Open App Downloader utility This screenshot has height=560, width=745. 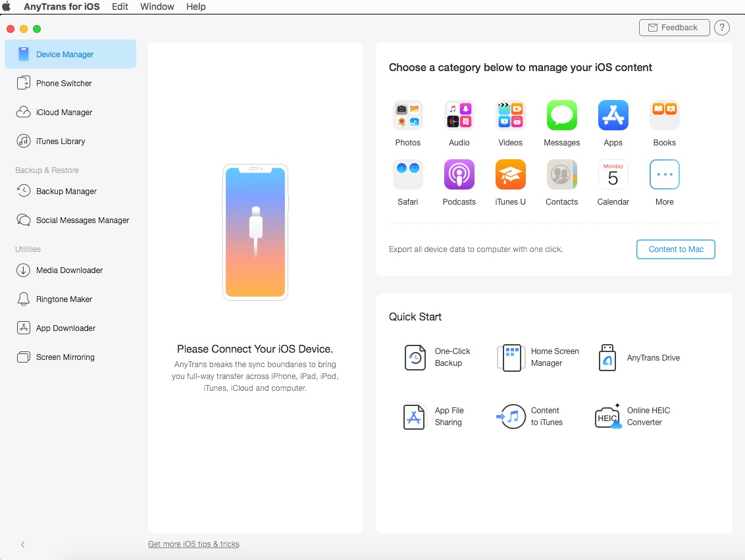(x=70, y=328)
